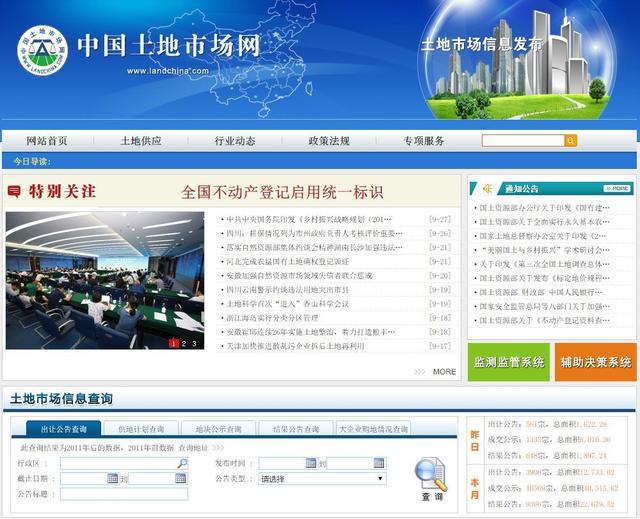The image size is (640, 519).
Task: Click the orange search magnifier button in the navigation bar
Action: (571, 140)
